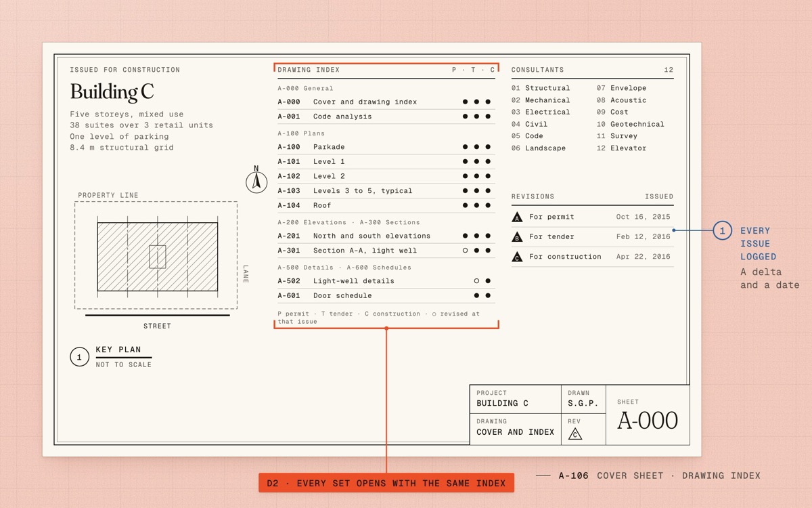Click NOT TO SCALE note
The height and width of the screenshot is (508, 812).
tap(124, 364)
